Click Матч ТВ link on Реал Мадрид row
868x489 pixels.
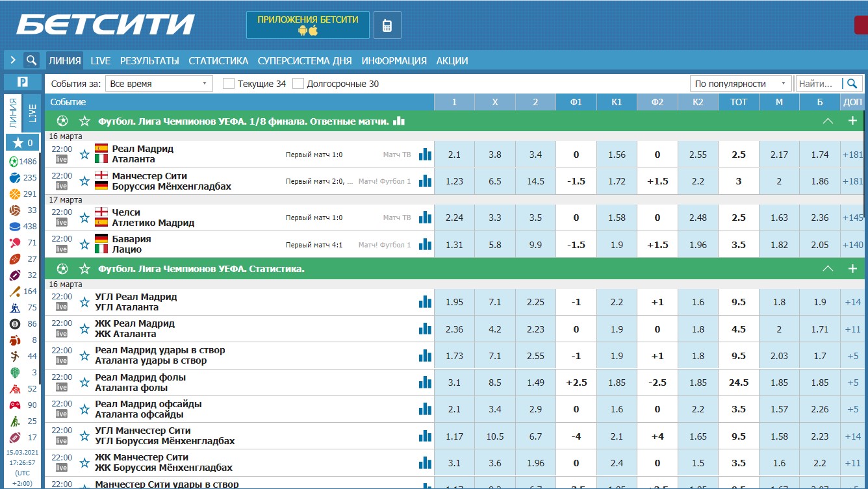point(397,154)
